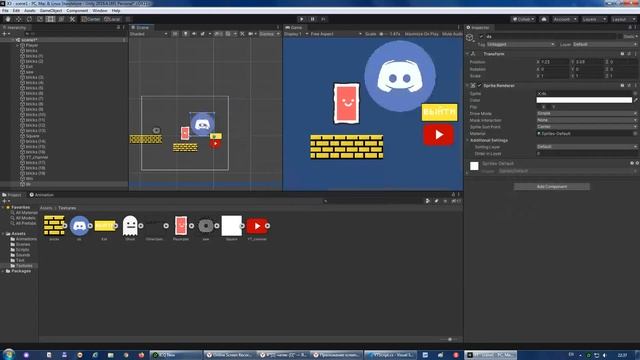Collapse the Transform component
The height and width of the screenshot is (360, 640).
(467, 53)
